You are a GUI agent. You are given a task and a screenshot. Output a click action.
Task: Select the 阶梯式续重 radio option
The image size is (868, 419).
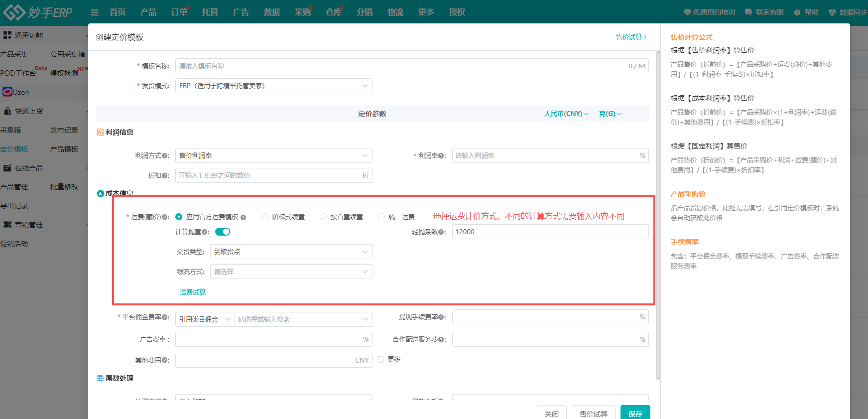(265, 217)
